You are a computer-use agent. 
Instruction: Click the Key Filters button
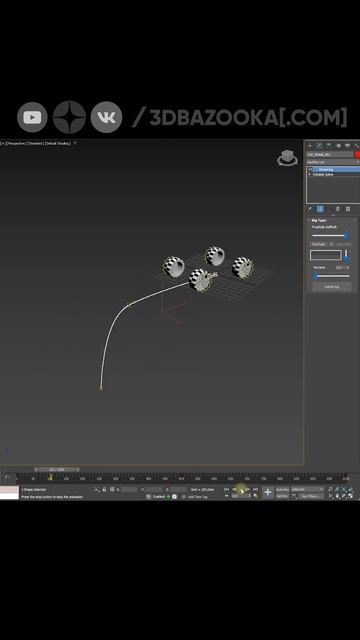click(311, 496)
